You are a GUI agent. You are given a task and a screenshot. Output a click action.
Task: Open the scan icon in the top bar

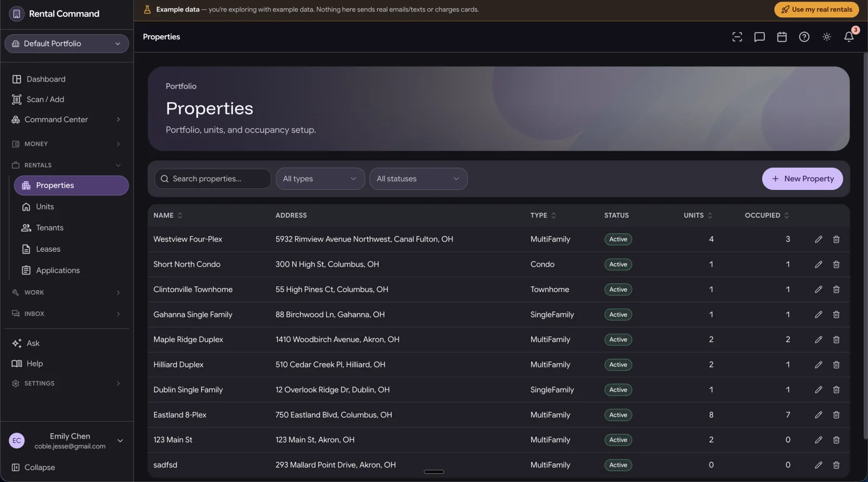pyautogui.click(x=737, y=37)
